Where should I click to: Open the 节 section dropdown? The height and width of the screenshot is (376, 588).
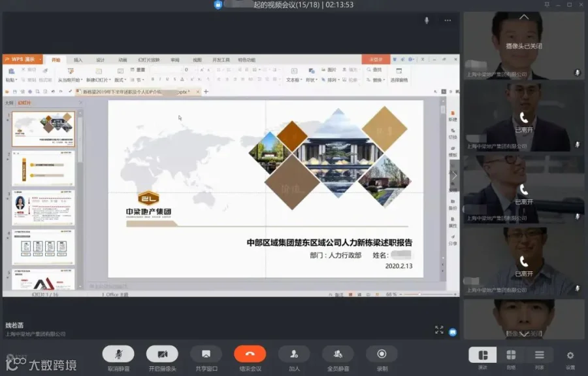(x=138, y=80)
